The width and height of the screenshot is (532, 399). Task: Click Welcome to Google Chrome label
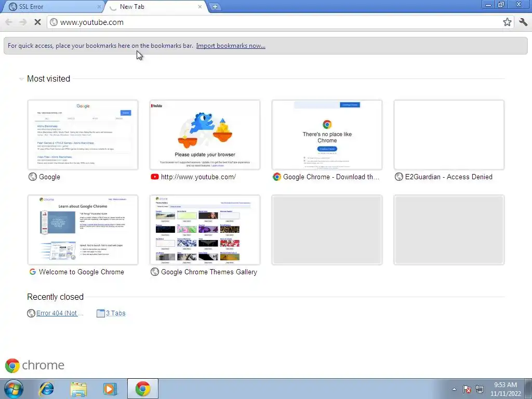(x=82, y=272)
